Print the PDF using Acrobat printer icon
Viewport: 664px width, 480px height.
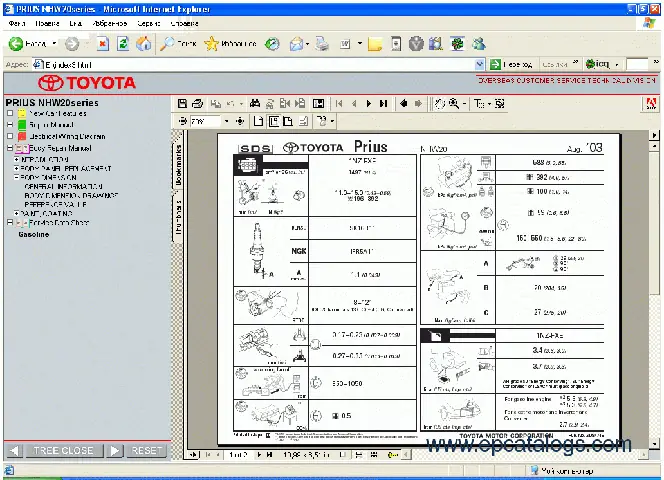197,103
